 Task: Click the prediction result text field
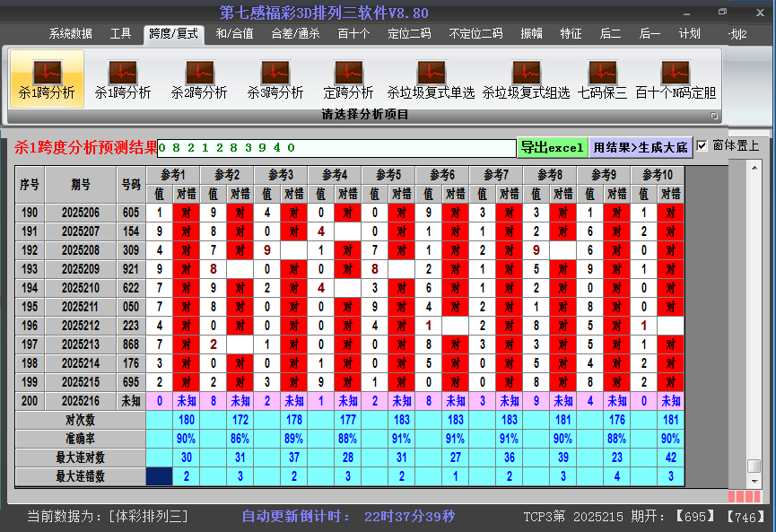[x=336, y=148]
